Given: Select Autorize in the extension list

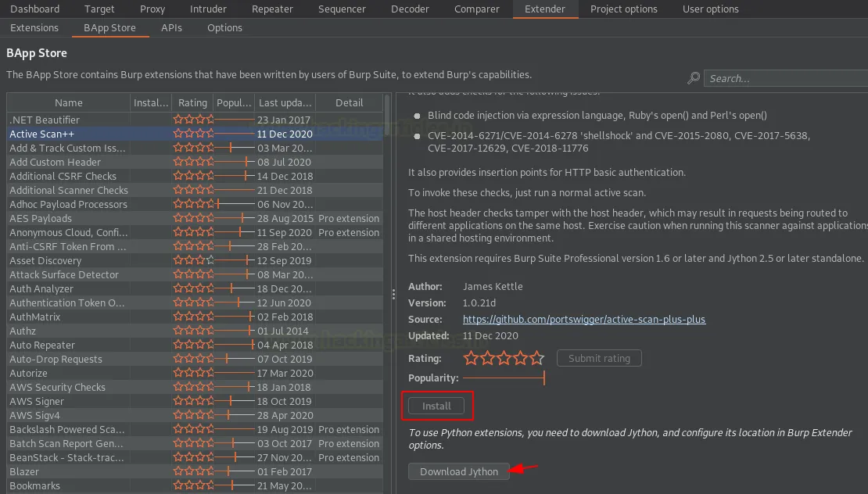Looking at the screenshot, I should click(29, 374).
